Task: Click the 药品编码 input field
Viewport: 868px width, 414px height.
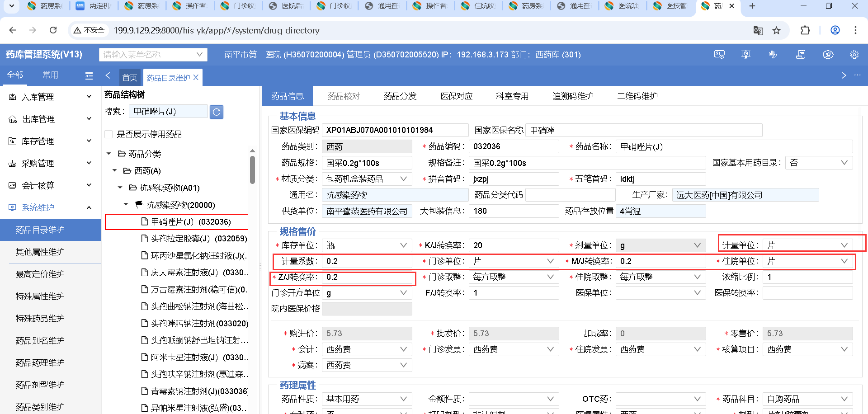Action: [514, 146]
